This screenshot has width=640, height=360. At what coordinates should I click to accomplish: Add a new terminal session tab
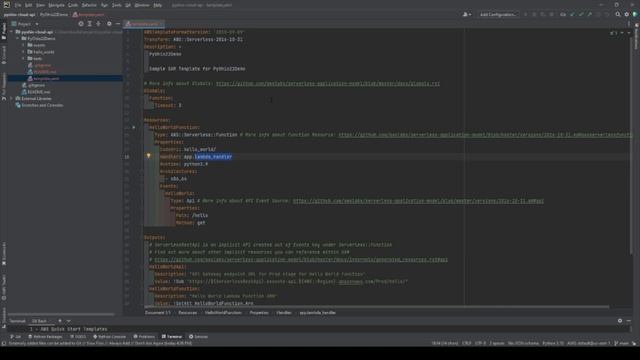click(60, 321)
